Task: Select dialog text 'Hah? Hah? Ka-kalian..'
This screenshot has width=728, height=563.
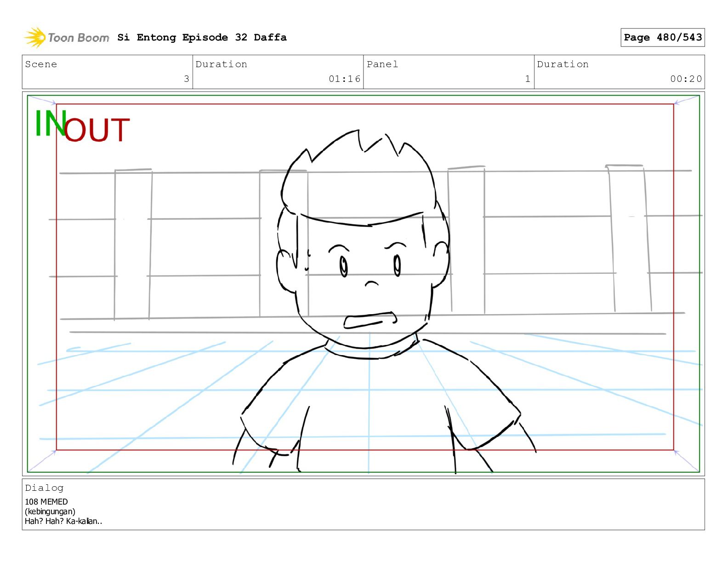Action: click(x=63, y=521)
